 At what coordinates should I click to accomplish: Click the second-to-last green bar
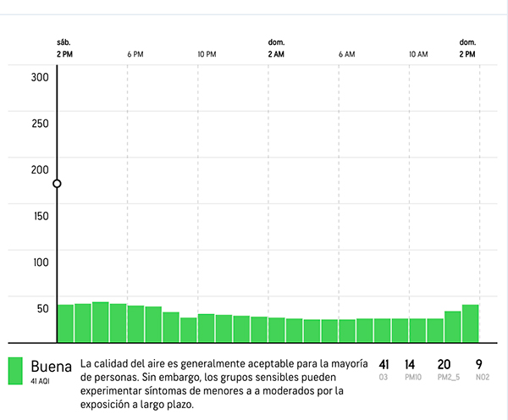[x=453, y=327]
